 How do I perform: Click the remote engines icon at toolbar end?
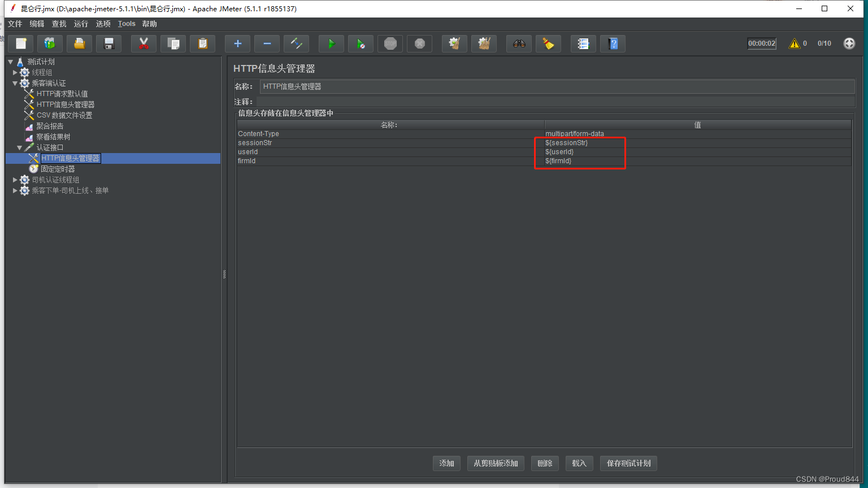(x=849, y=43)
